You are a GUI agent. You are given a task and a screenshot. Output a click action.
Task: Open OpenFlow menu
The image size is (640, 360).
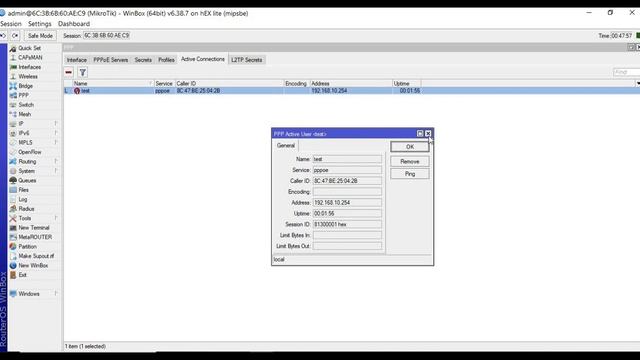coord(29,152)
